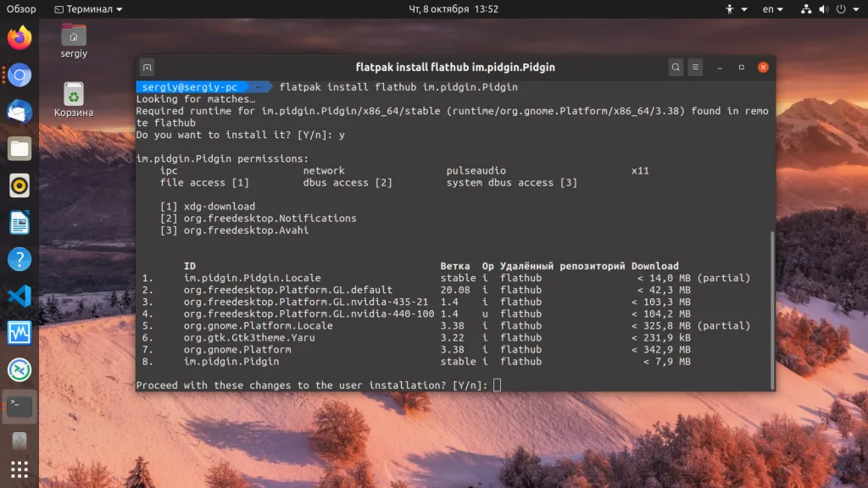Click the pulseaudio permission text
This screenshot has height=488, width=868.
(476, 170)
